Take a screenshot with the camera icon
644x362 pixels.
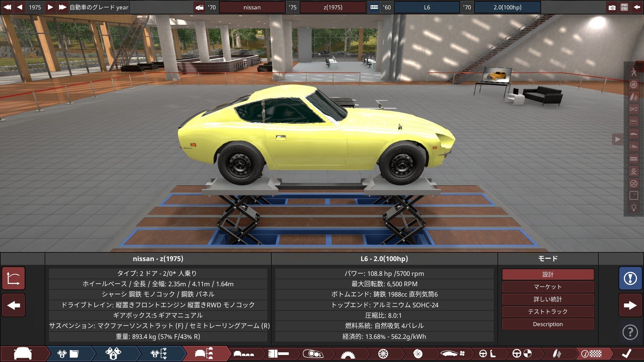tap(612, 7)
